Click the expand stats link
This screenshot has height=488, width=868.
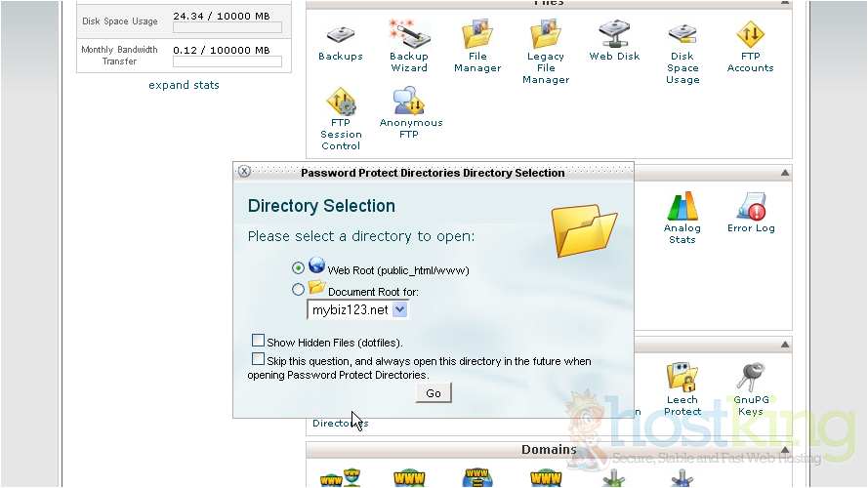184,85
